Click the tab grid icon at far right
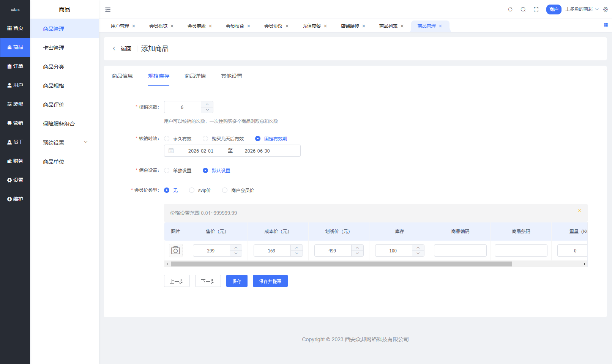The image size is (612, 364). (x=606, y=25)
